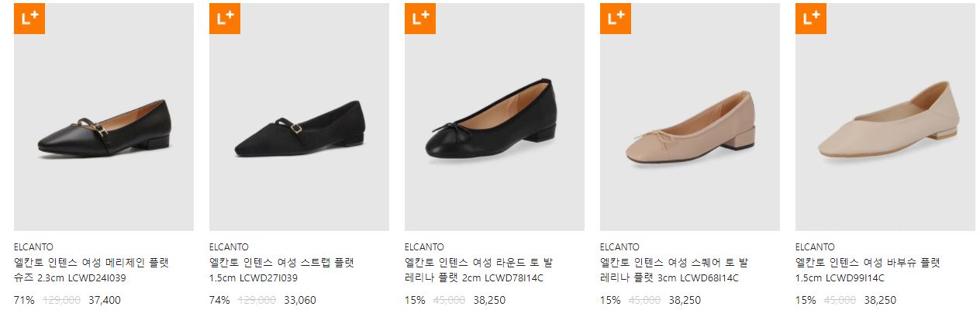Viewport: 980px width, 317px height.
Task: Open the black bow ballerina flat image
Action: [495, 117]
